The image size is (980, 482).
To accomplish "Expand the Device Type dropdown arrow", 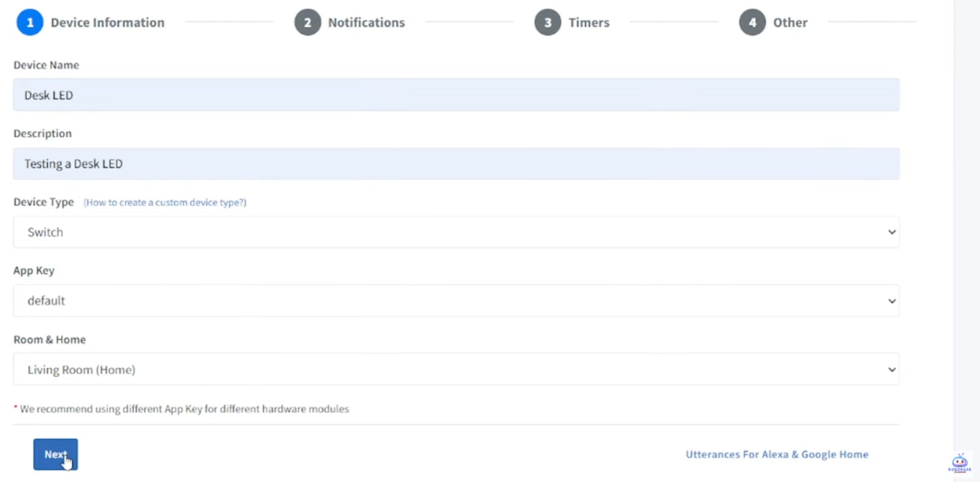I will tap(892, 232).
